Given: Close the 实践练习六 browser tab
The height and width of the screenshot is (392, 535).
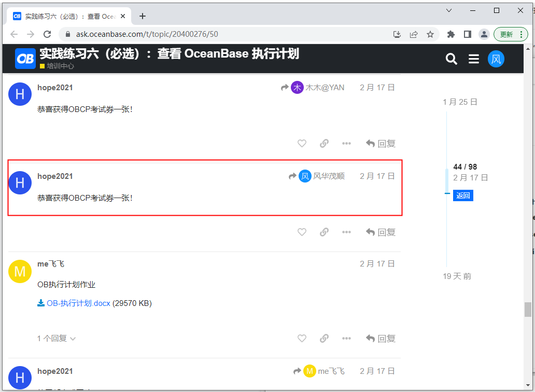Looking at the screenshot, I should (123, 16).
